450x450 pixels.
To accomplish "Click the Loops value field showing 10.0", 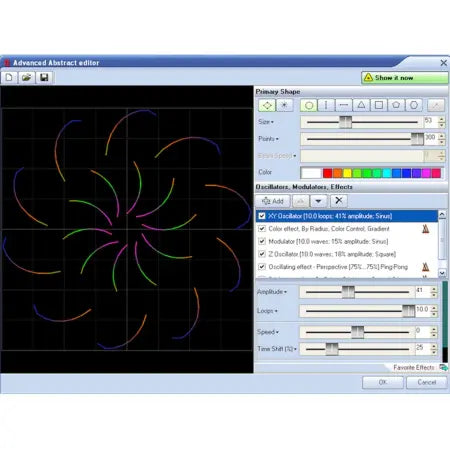I will point(422,311).
